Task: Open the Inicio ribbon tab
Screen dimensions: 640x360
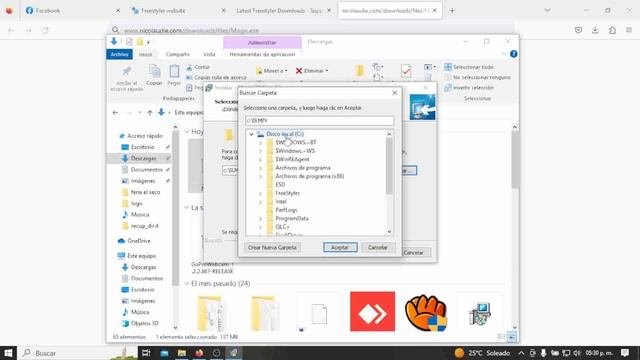Action: 145,54
